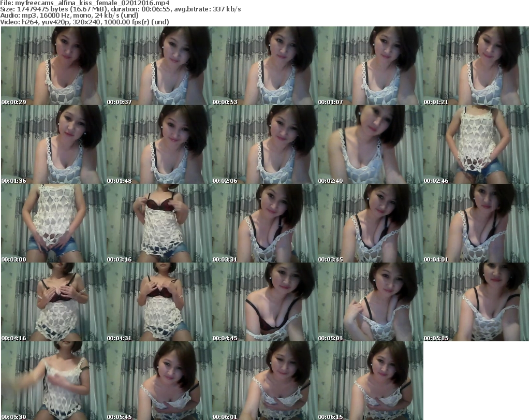
Task: Select the thumbnail at 00:04:31
Action: [159, 301]
